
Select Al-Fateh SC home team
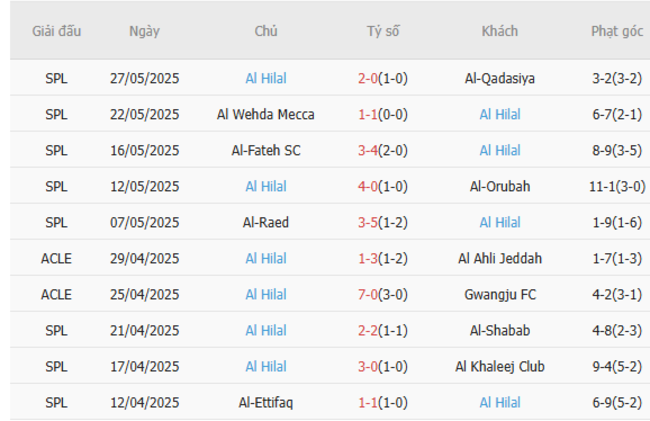(x=265, y=150)
